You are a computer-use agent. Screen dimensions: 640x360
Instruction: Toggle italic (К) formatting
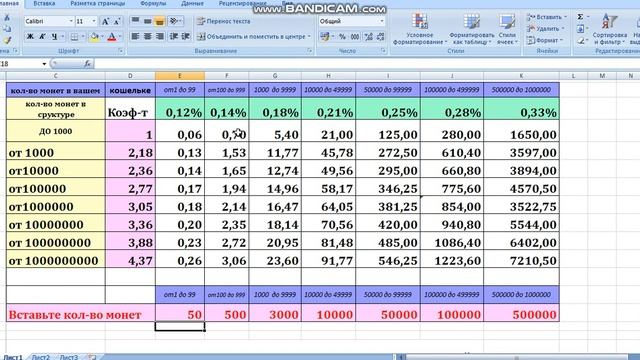[42, 37]
